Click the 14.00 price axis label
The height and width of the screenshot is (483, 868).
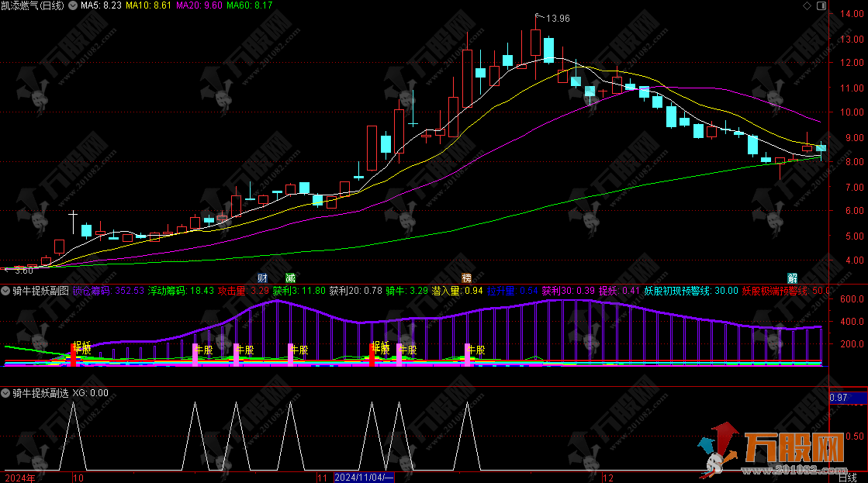[852, 14]
